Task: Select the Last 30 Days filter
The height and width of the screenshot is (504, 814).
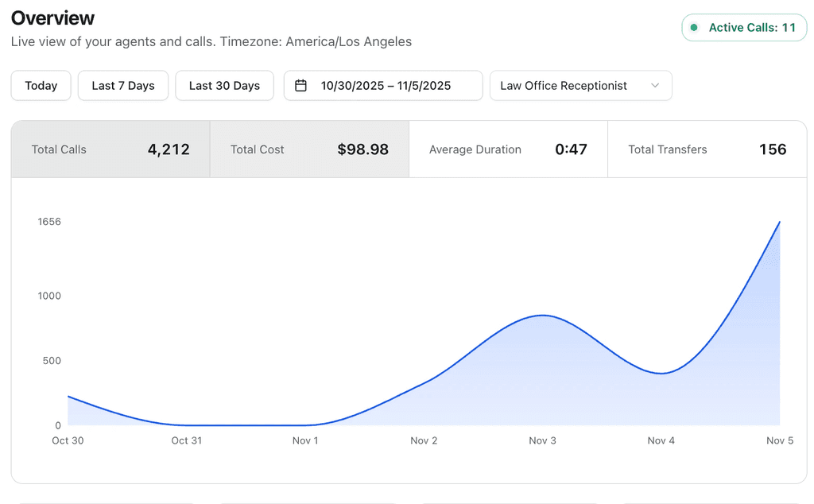Action: click(224, 86)
